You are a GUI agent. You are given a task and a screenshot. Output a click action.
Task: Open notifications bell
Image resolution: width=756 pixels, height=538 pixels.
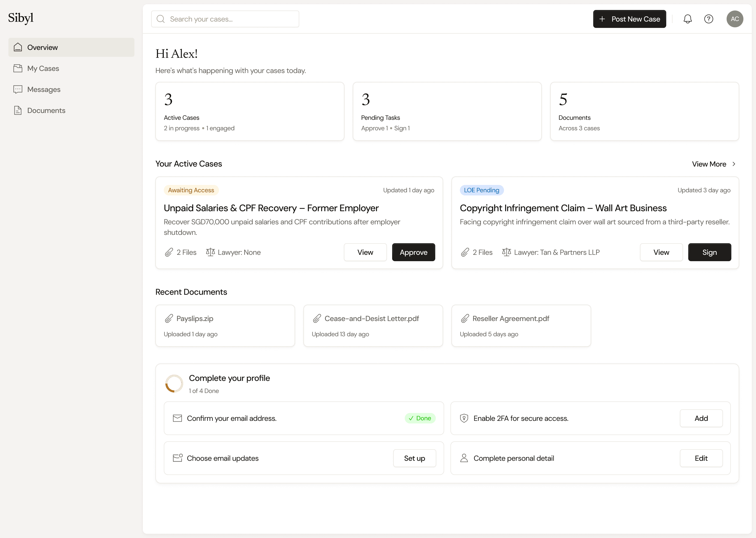(x=687, y=19)
